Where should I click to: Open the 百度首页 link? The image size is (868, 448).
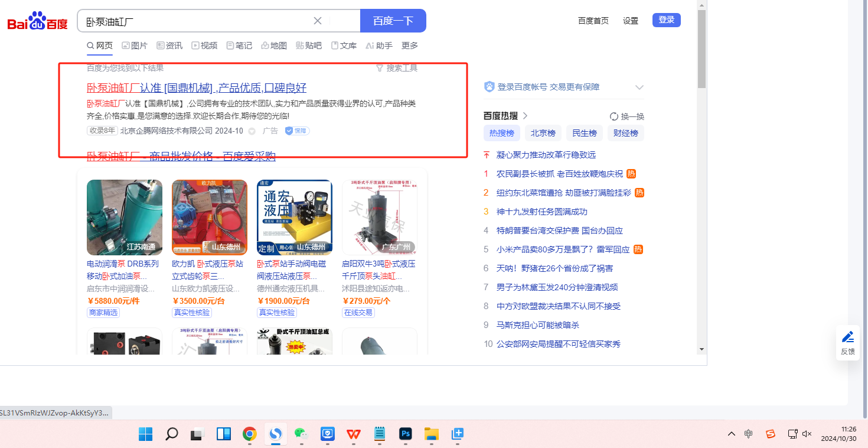tap(593, 21)
